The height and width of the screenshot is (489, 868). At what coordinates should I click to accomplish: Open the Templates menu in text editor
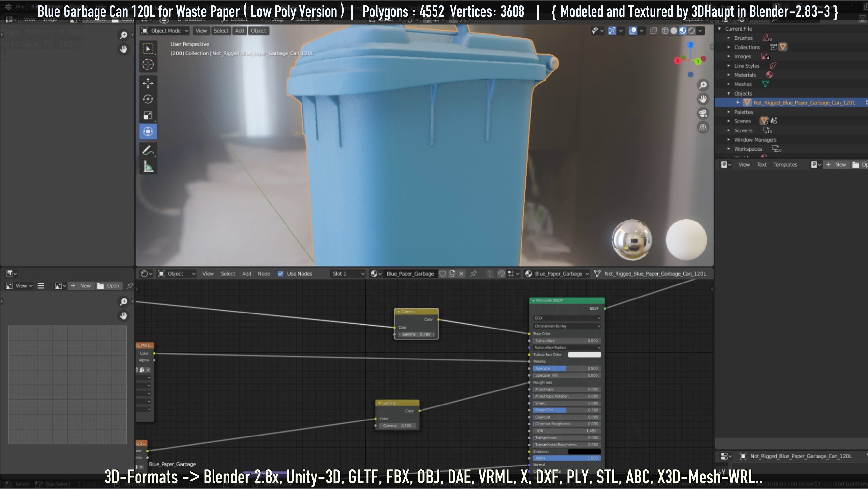[785, 164]
